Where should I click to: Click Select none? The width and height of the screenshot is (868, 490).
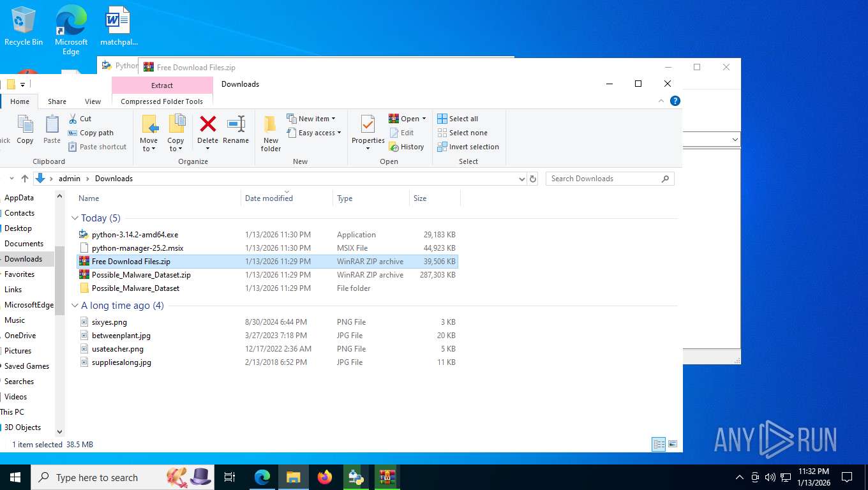(x=463, y=133)
